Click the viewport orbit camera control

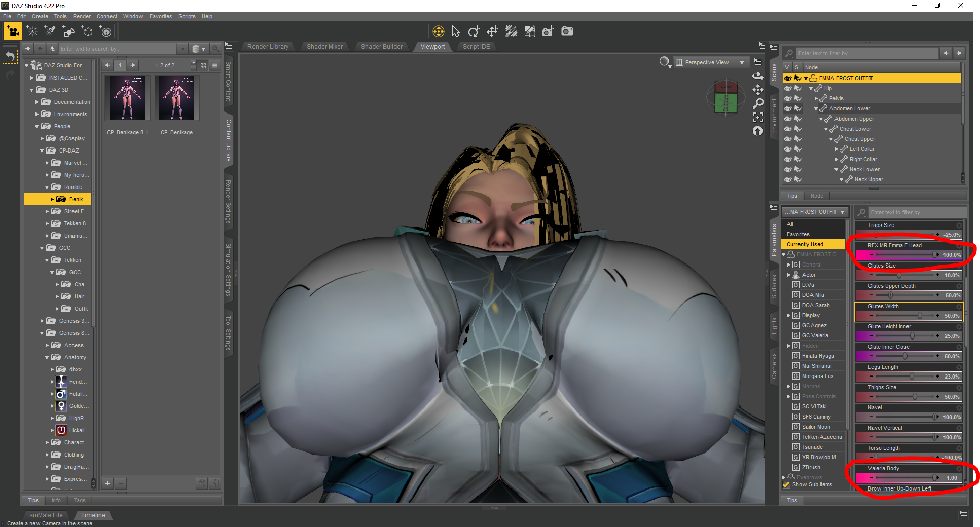(x=758, y=76)
